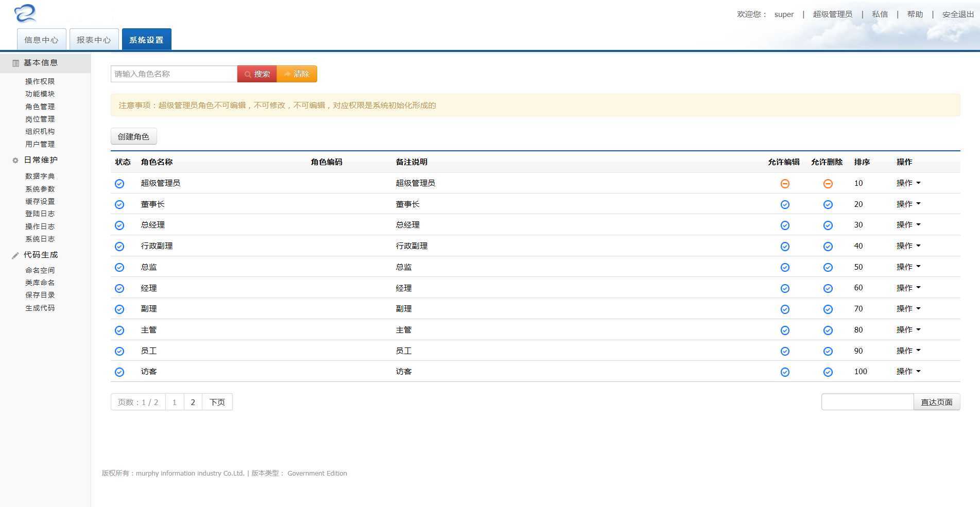The image size is (980, 507).
Task: Click the red 搜索 button
Action: 257,74
